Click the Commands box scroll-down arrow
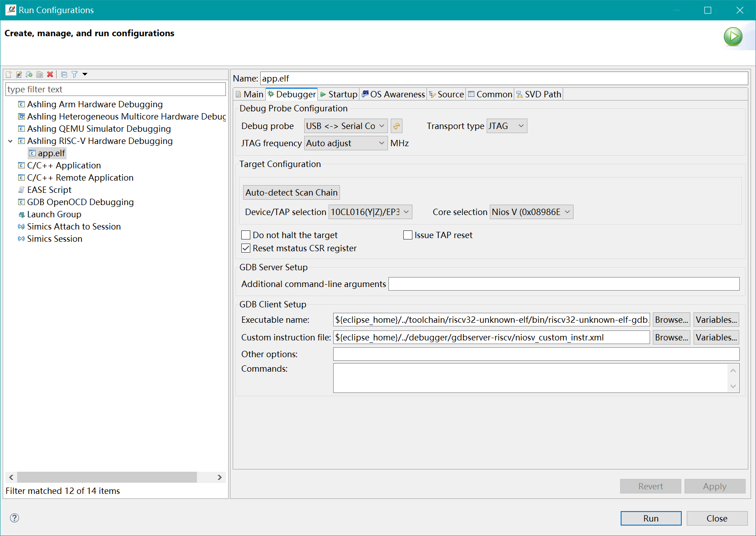The height and width of the screenshot is (536, 756). click(x=733, y=386)
